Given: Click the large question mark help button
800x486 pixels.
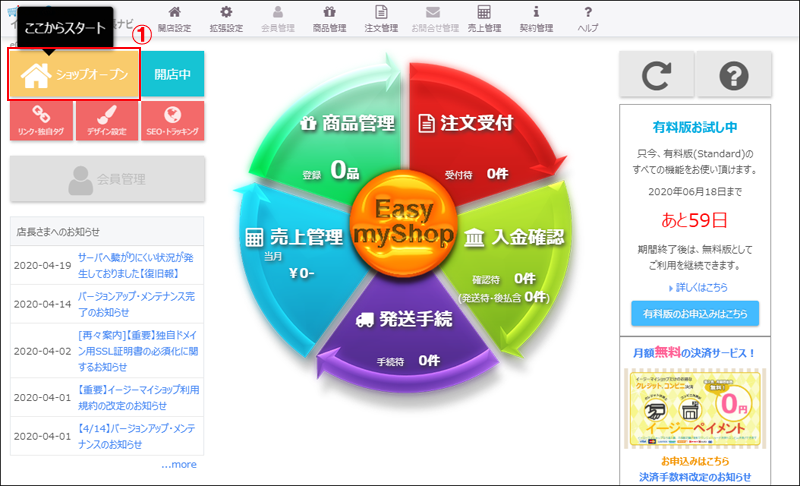Looking at the screenshot, I should (734, 74).
